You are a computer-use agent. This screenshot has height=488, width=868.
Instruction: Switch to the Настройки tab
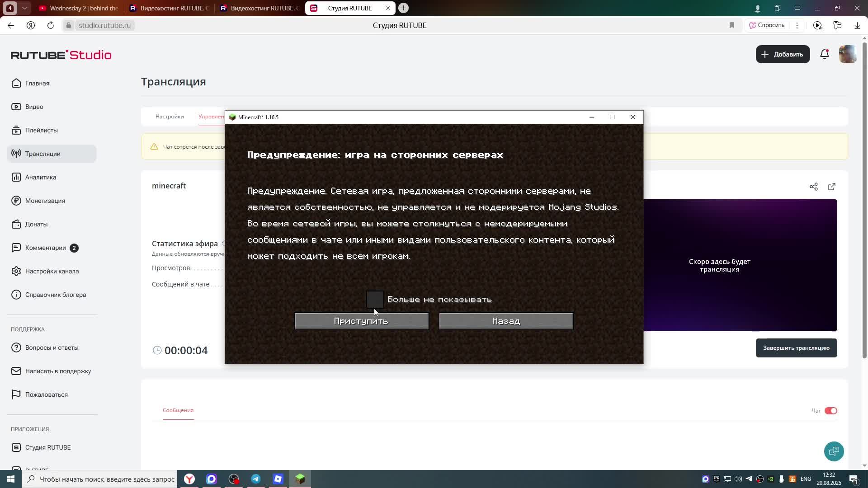click(x=170, y=117)
